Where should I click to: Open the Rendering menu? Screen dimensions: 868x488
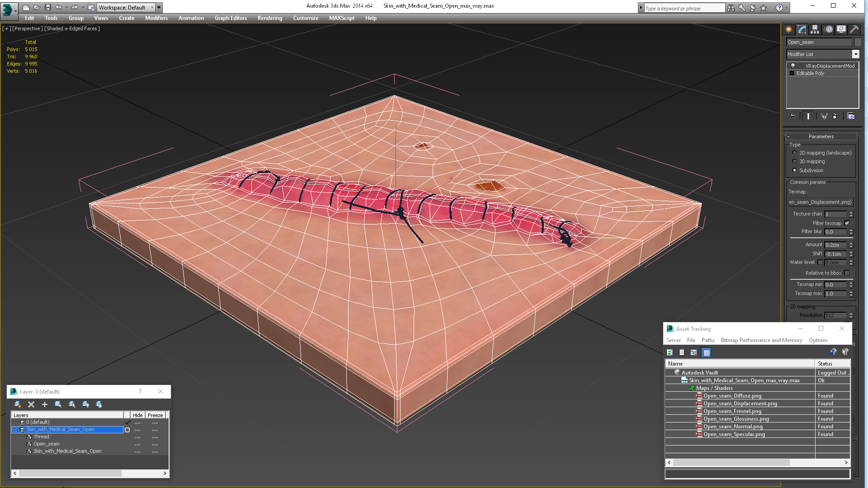coord(269,18)
